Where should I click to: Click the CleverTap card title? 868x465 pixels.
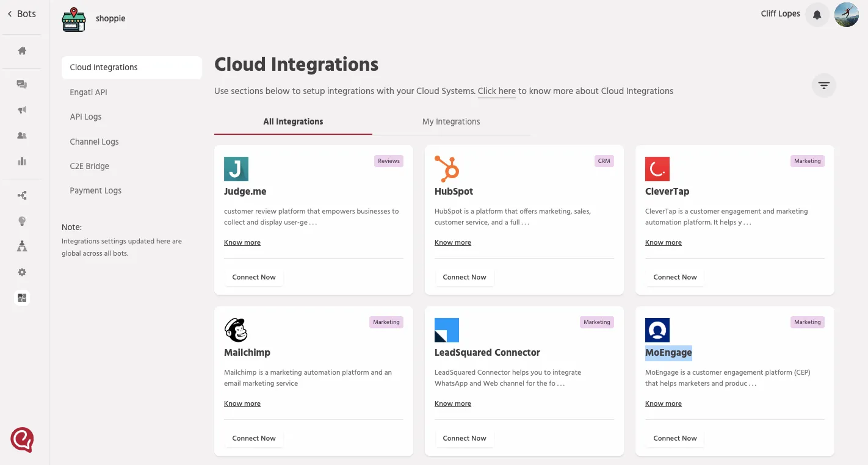[x=667, y=192]
